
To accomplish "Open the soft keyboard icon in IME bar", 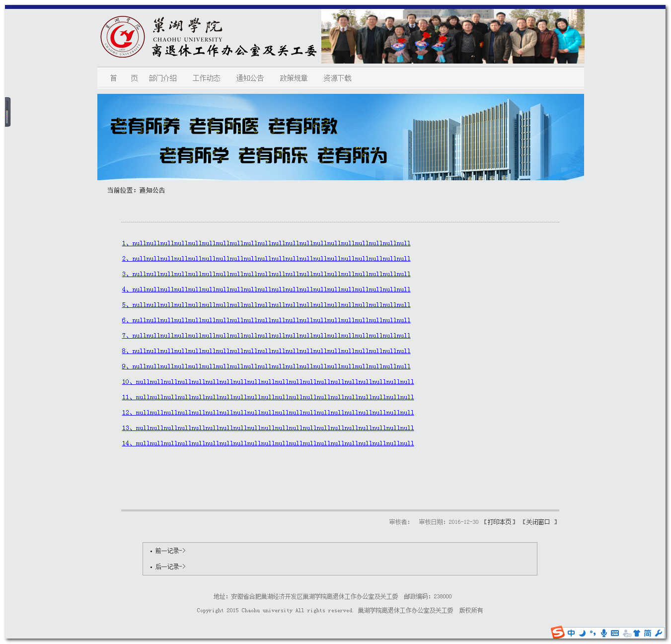I will [615, 633].
